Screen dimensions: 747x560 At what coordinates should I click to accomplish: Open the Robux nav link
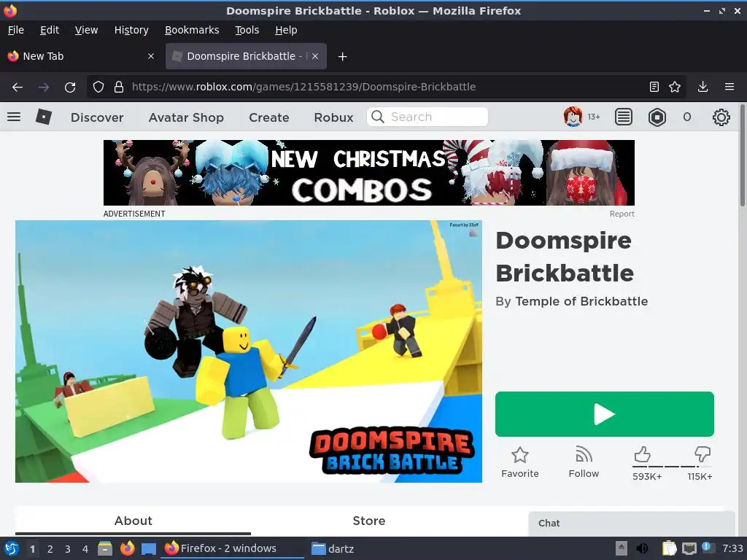coord(333,117)
